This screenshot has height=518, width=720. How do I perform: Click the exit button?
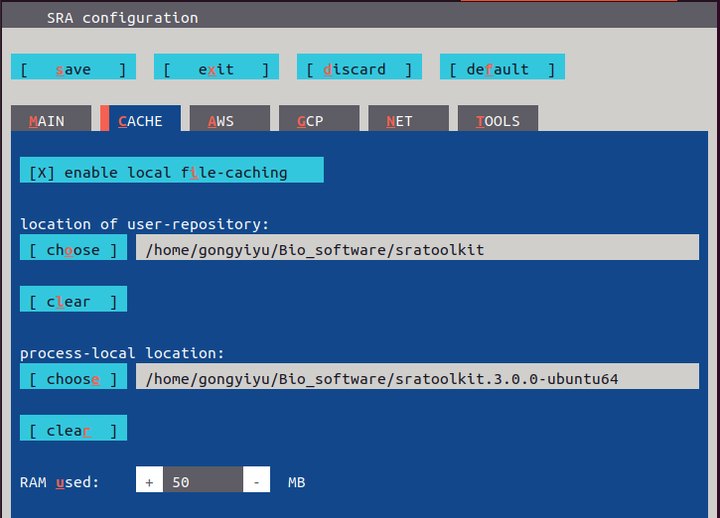(216, 68)
